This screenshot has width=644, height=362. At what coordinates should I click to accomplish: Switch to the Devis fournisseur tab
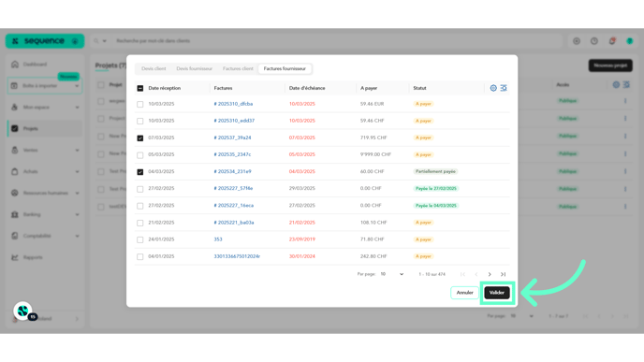coord(195,68)
